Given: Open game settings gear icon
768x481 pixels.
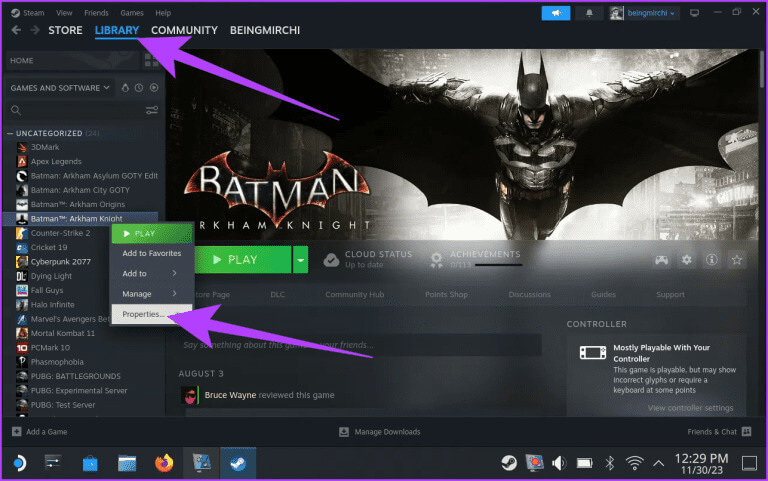Looking at the screenshot, I should [687, 260].
